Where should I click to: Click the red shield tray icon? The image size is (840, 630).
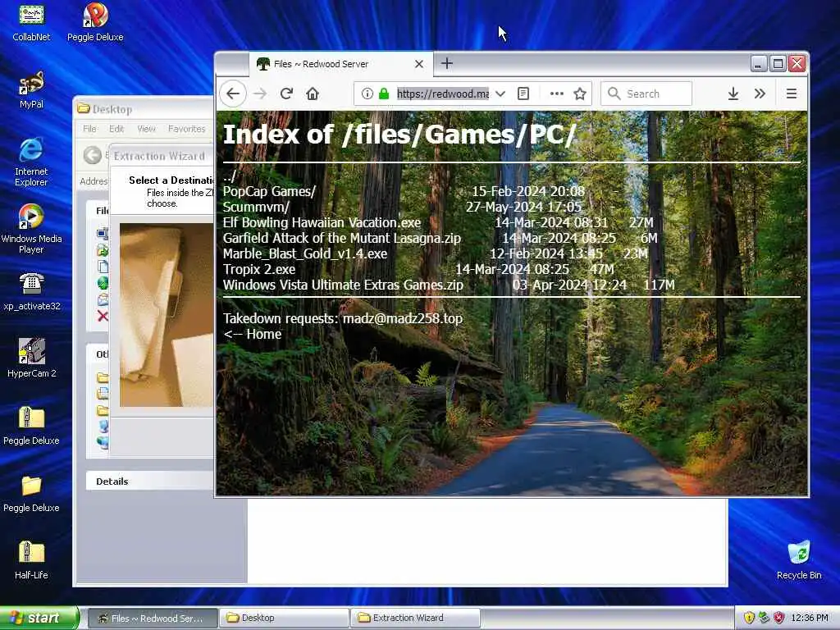(779, 618)
